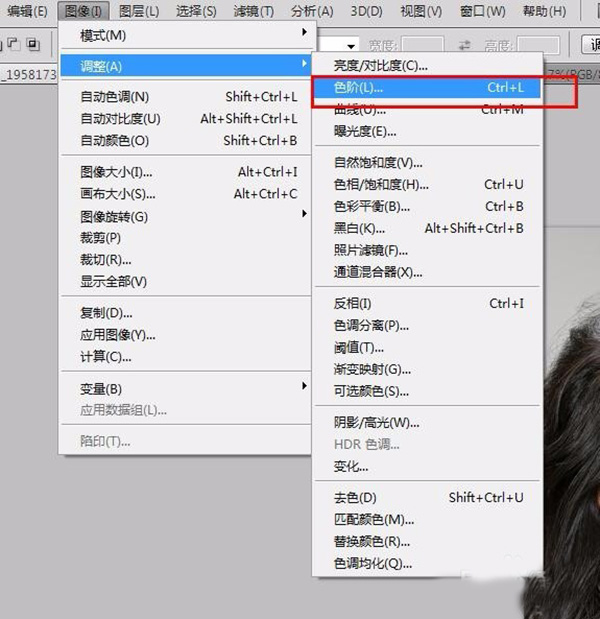600x619 pixels.
Task: Open 阈值(T) threshold
Action: [x=428, y=347]
